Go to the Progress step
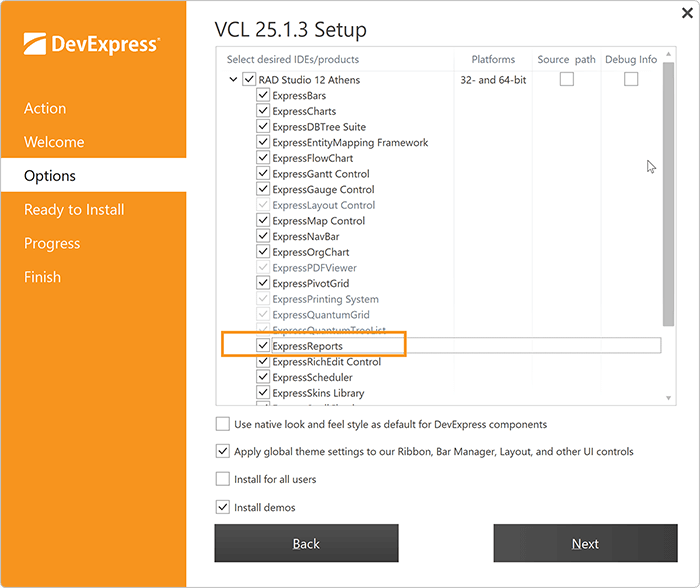The width and height of the screenshot is (700, 588). click(x=52, y=243)
